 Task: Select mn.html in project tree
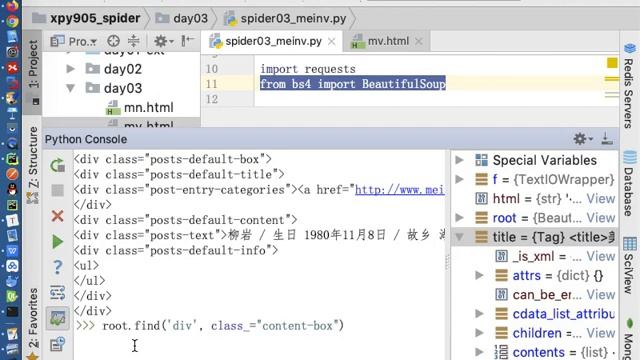click(x=140, y=107)
